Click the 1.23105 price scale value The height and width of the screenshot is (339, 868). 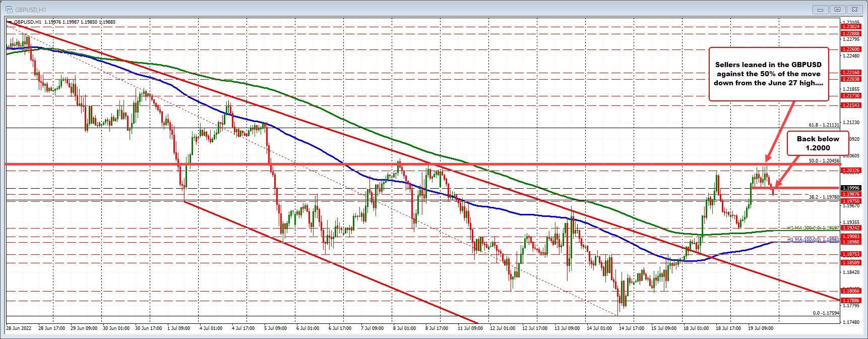tap(851, 23)
